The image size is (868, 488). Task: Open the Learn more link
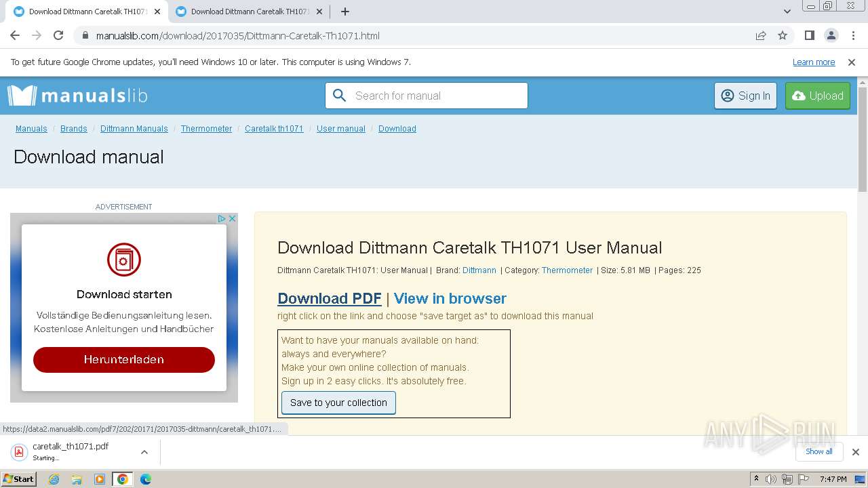pos(814,62)
